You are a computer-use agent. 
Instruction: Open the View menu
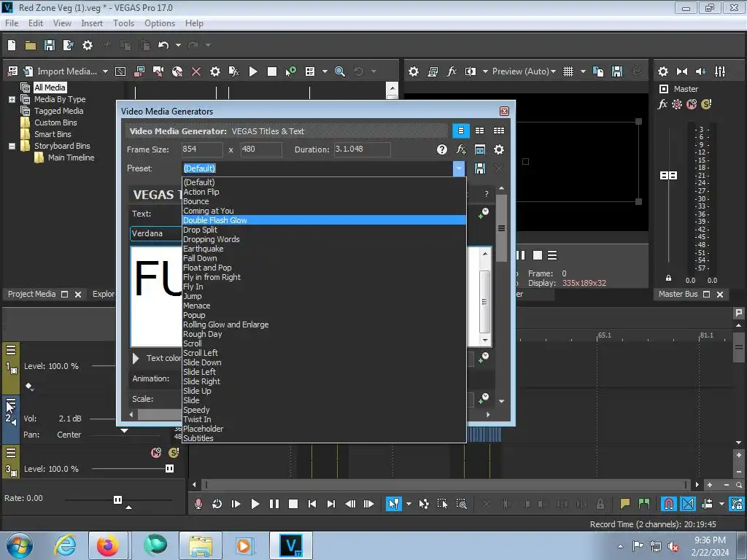(62, 23)
